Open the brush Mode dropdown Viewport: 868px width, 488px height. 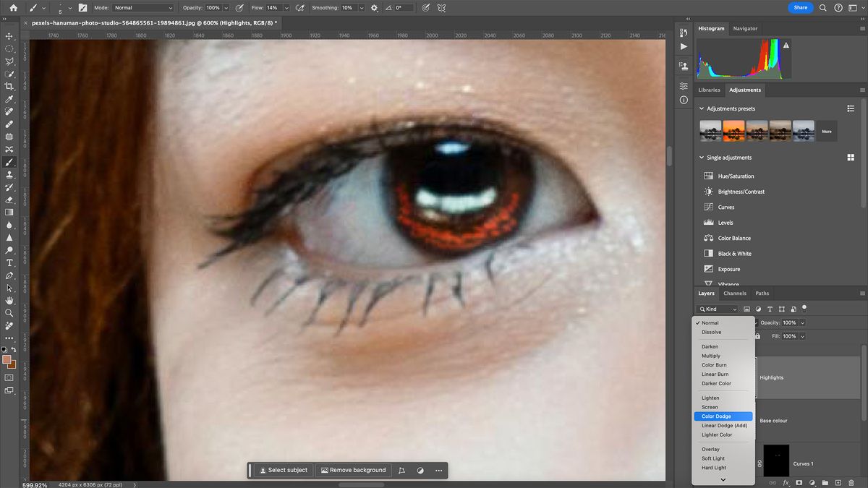145,8
